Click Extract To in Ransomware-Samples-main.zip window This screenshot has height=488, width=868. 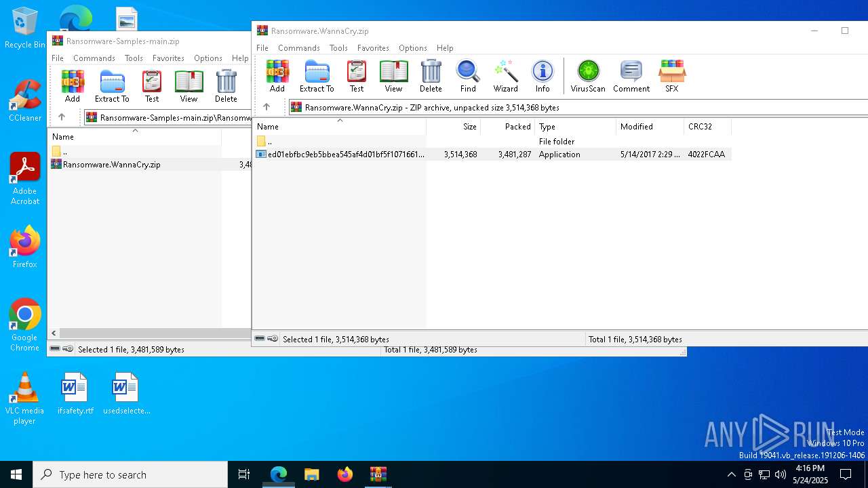pyautogui.click(x=112, y=86)
